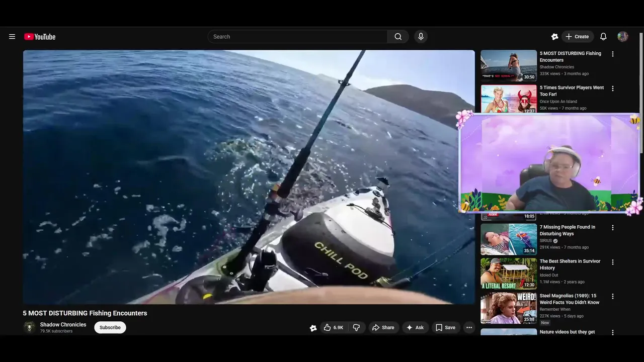The height and width of the screenshot is (362, 644).
Task: Open the hamburger guide menu
Action: coord(12,37)
